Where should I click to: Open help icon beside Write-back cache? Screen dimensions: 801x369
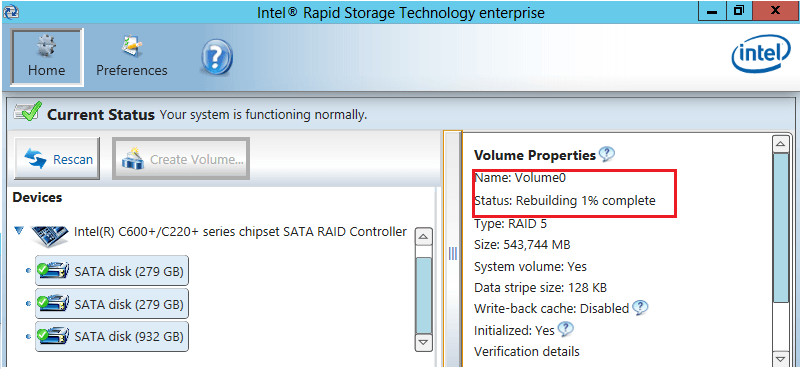pyautogui.click(x=640, y=307)
